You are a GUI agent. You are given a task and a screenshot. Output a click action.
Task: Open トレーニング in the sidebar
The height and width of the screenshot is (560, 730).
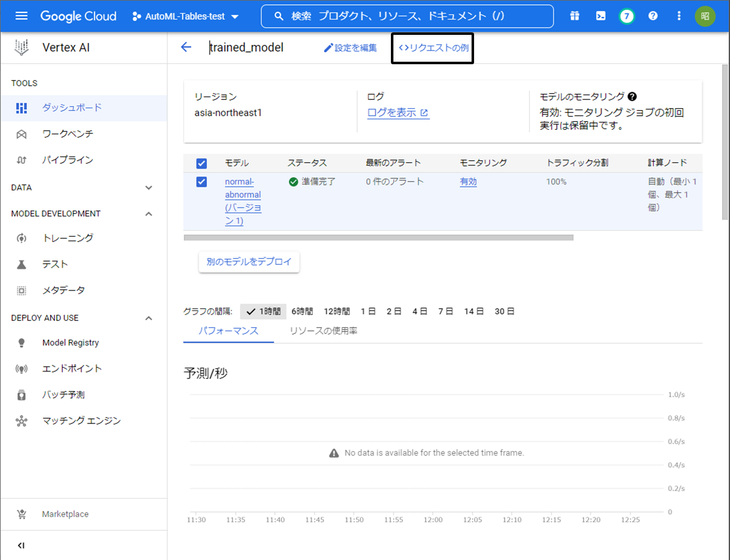84,238
